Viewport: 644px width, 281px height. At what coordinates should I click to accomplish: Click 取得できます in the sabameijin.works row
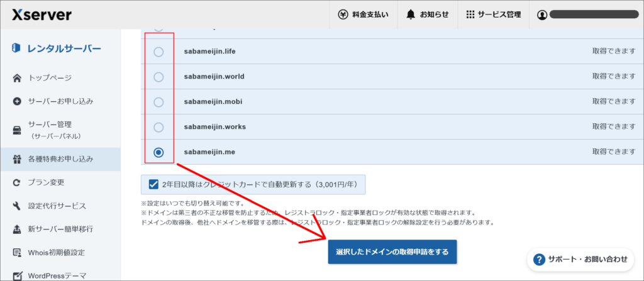point(614,127)
